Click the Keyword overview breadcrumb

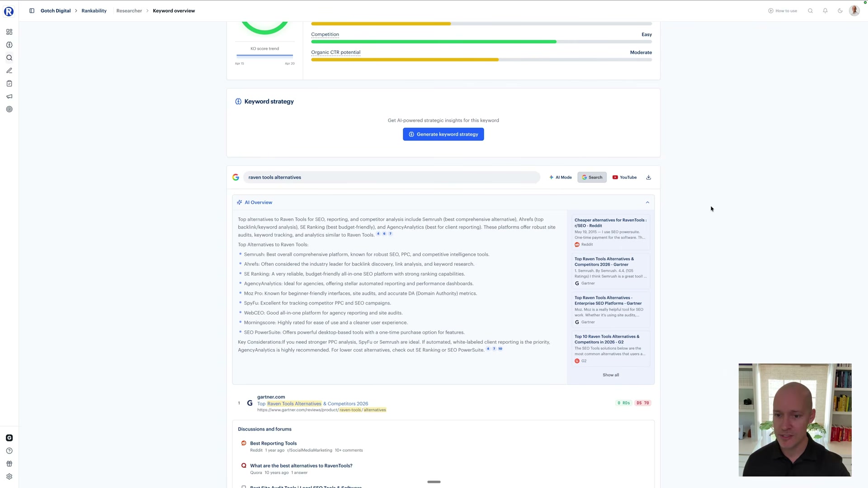pos(174,11)
